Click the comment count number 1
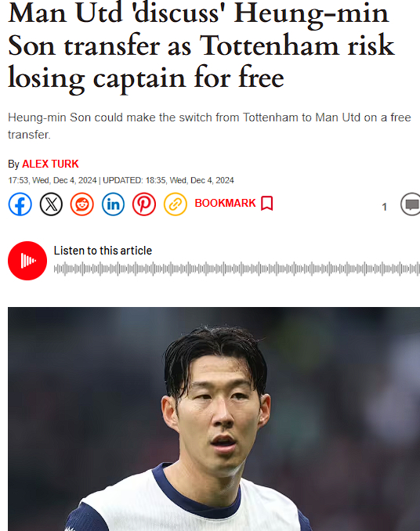Viewport: 420px width, 531px height. click(x=385, y=207)
